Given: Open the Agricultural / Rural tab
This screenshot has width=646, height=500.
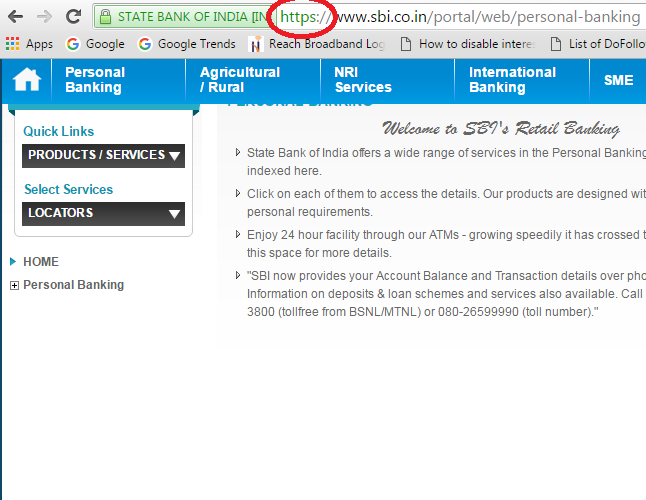Looking at the screenshot, I should click(253, 80).
